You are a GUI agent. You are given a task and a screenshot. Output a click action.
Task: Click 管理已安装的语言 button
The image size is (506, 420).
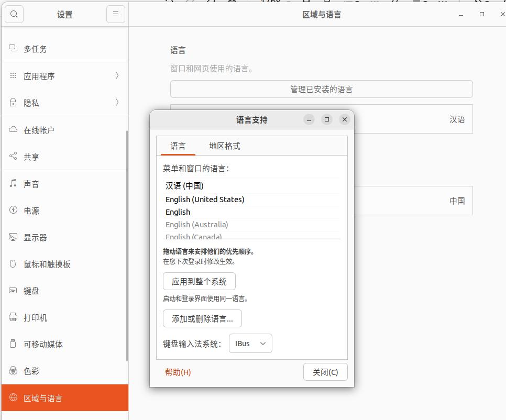[321, 89]
